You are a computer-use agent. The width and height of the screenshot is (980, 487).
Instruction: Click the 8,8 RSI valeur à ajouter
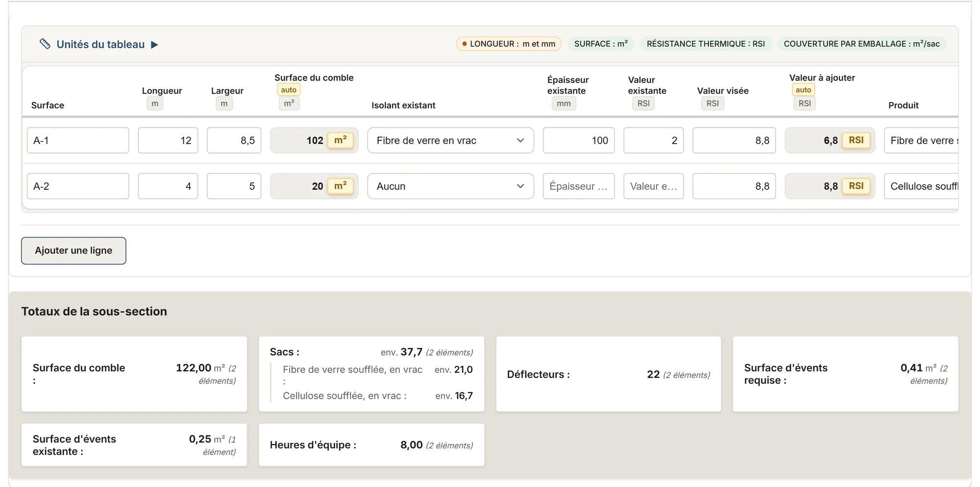830,186
